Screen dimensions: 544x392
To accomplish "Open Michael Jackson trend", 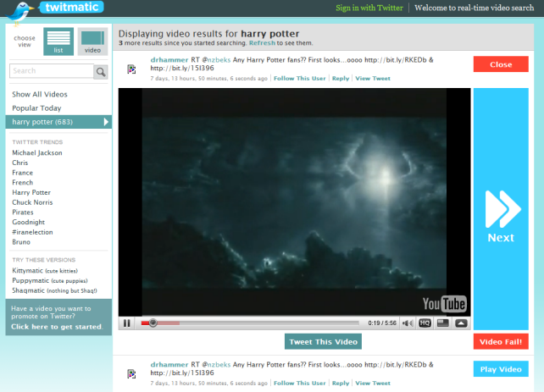I will [x=37, y=153].
